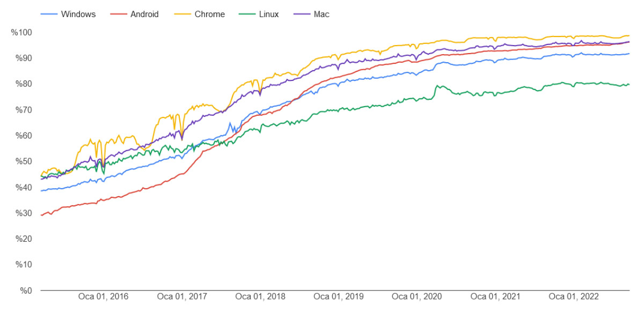The image size is (644, 313).
Task: Click the Oca 01, 2017 date label
Action: (x=182, y=296)
